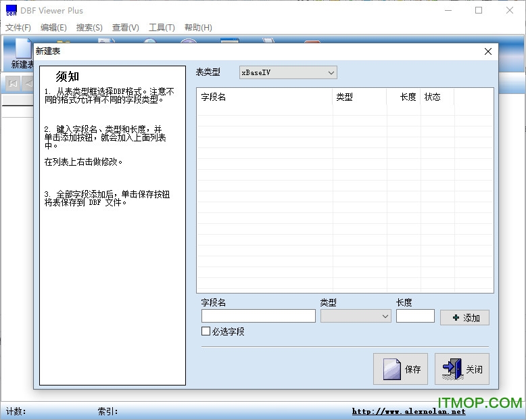This screenshot has height=420, width=526.
Task: Expand the 类型 field type dropdown
Action: tap(356, 316)
